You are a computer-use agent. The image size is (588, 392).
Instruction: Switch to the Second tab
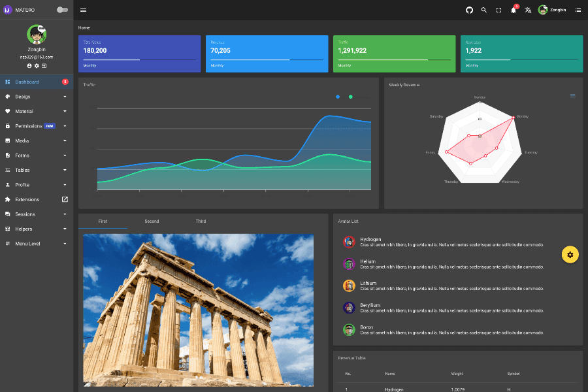152,221
